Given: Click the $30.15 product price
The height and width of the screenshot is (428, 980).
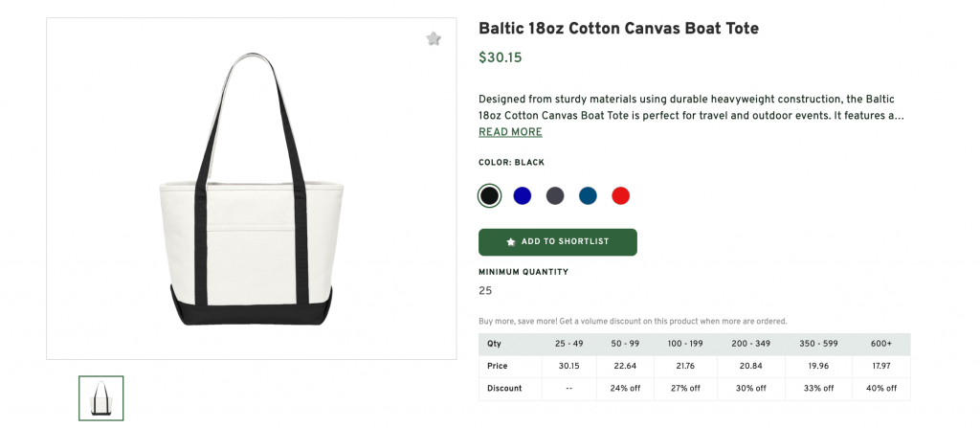Looking at the screenshot, I should point(501,57).
